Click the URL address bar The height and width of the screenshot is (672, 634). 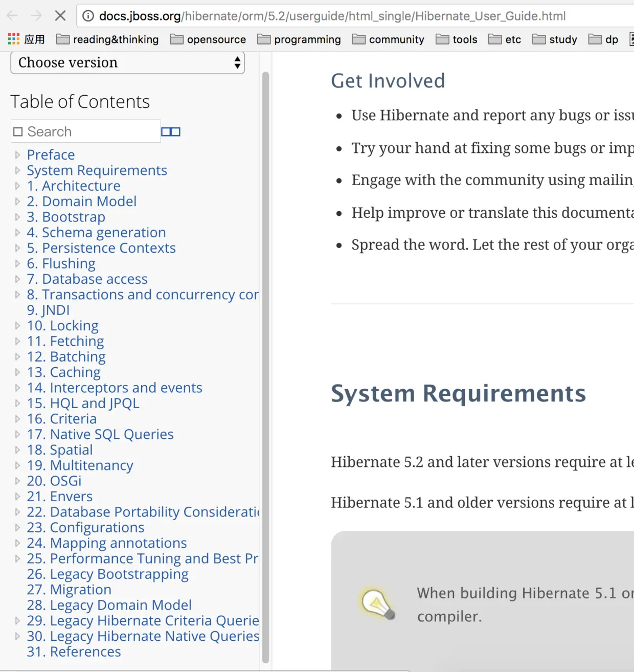point(332,16)
